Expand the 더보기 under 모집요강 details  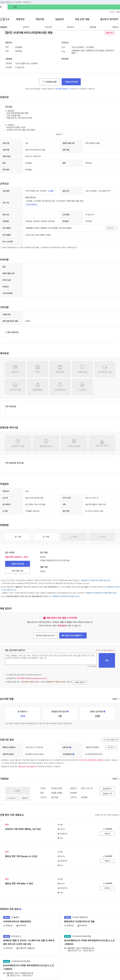click(x=60, y=134)
